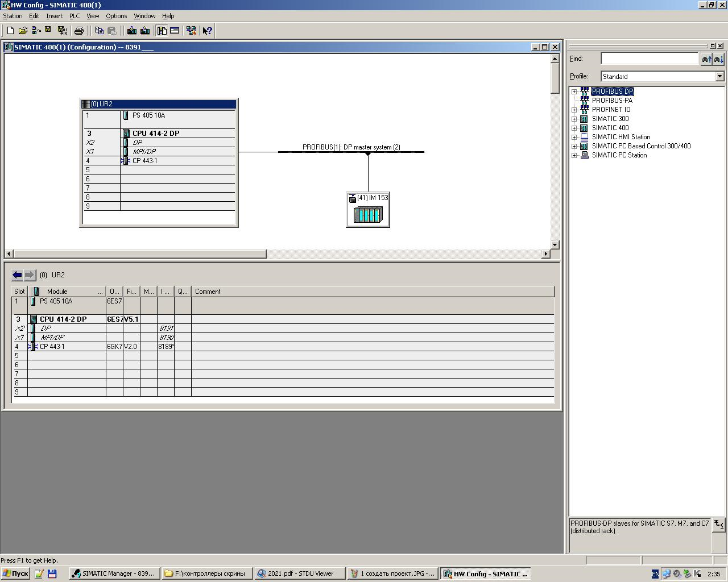Open the Window menu
Screen dimensions: 728x582
click(x=144, y=16)
